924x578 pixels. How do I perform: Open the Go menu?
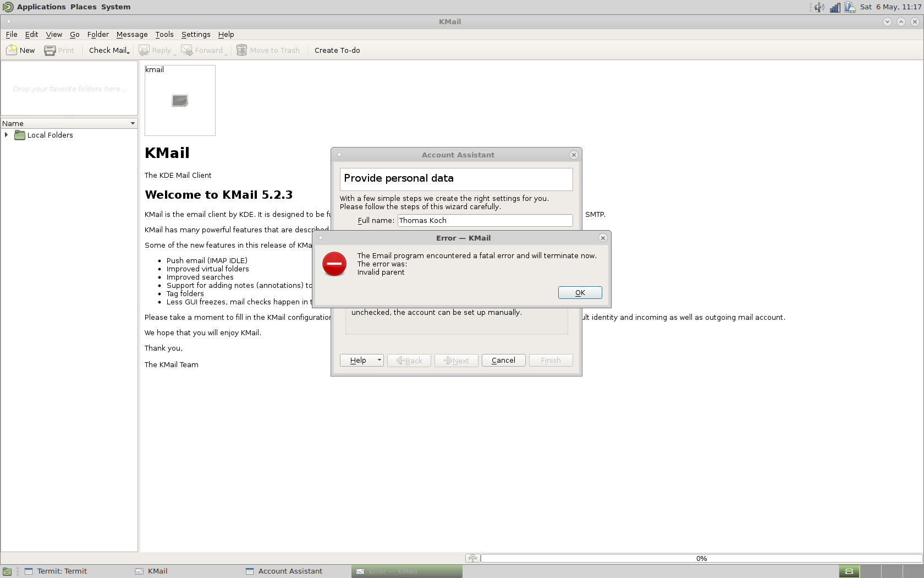click(75, 34)
